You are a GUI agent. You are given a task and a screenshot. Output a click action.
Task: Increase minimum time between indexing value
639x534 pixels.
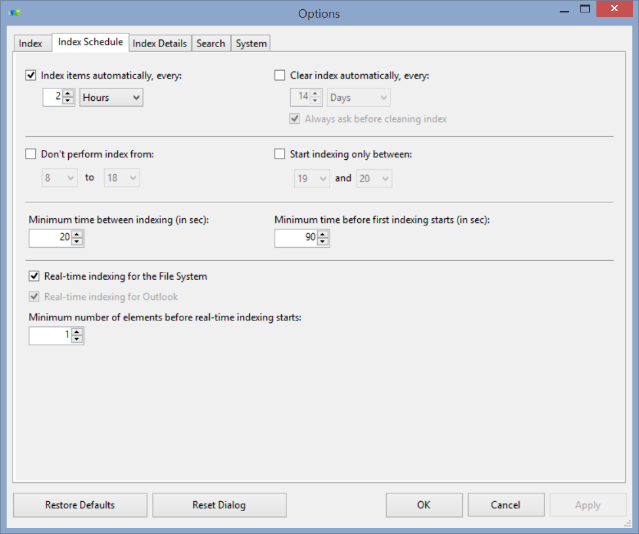77,234
